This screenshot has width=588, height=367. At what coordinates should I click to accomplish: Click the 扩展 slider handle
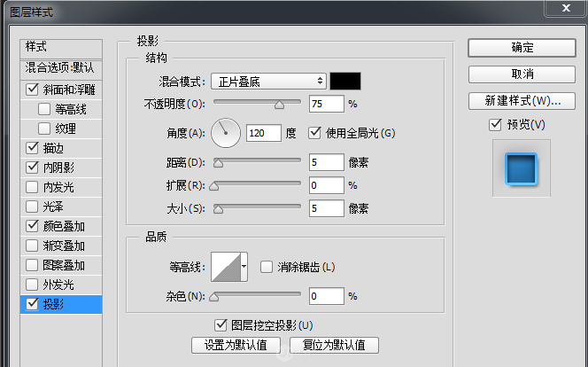213,186
